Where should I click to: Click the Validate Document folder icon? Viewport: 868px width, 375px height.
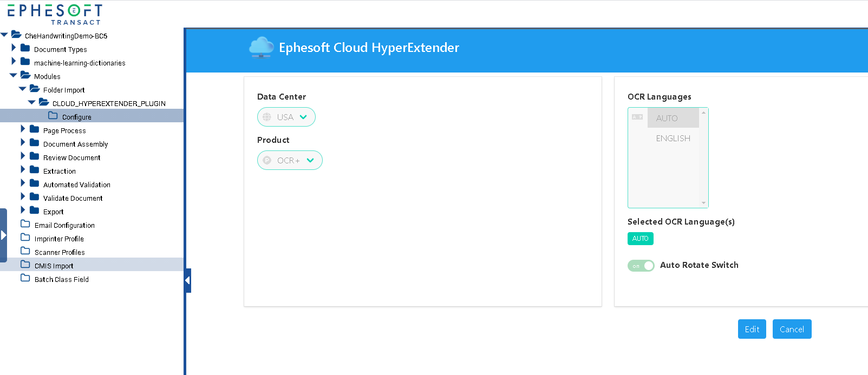pos(34,197)
